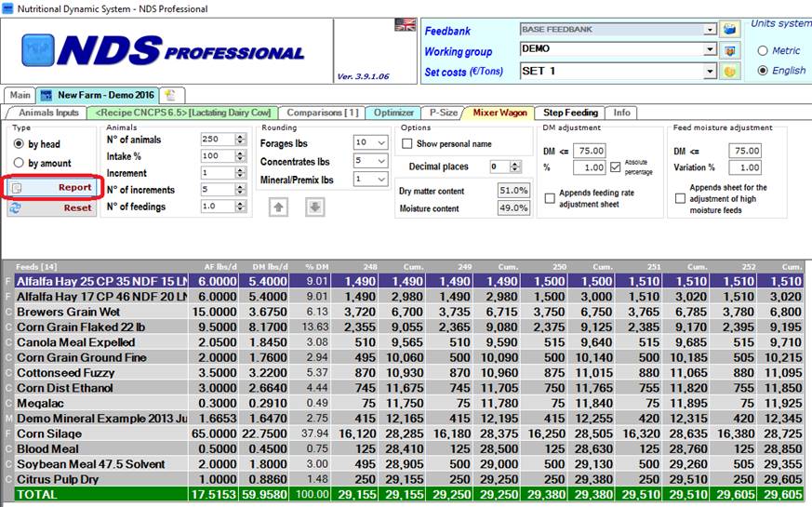Click the language flag icon
This screenshot has height=507, width=812.
[405, 24]
